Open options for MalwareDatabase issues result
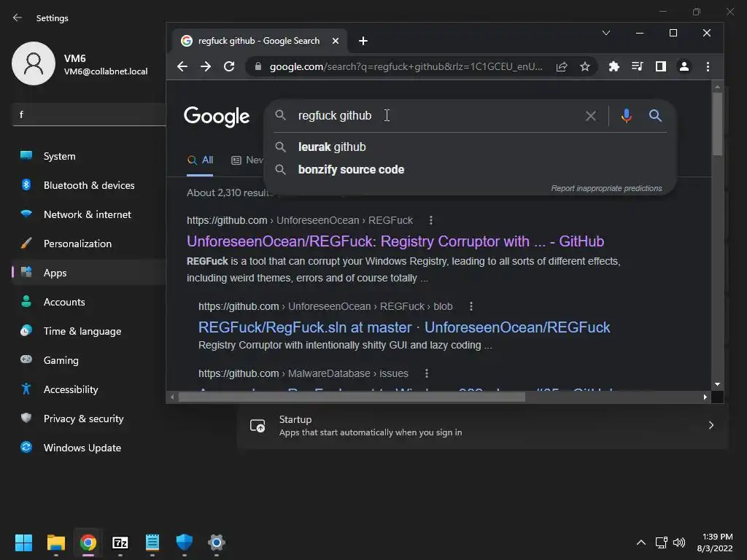Screen dimensions: 747x560 (426, 373)
